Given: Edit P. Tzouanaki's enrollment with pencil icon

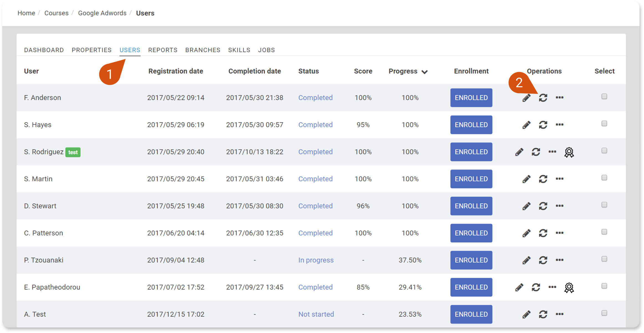Looking at the screenshot, I should [x=527, y=261].
